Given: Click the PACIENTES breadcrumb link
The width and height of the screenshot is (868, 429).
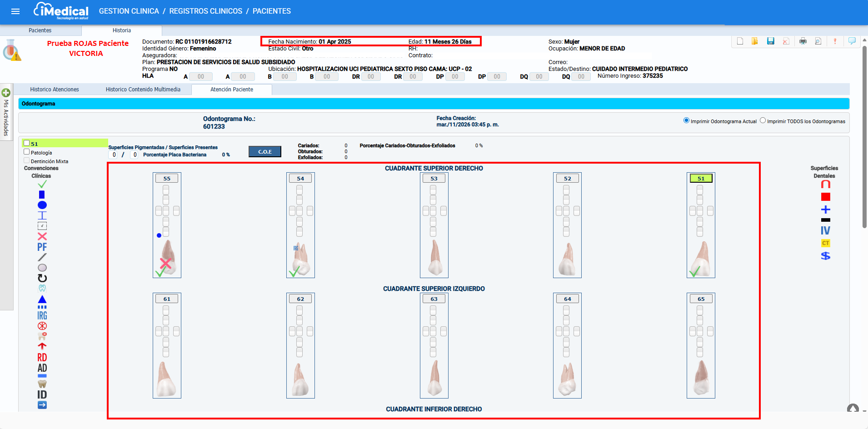Looking at the screenshot, I should click(271, 11).
